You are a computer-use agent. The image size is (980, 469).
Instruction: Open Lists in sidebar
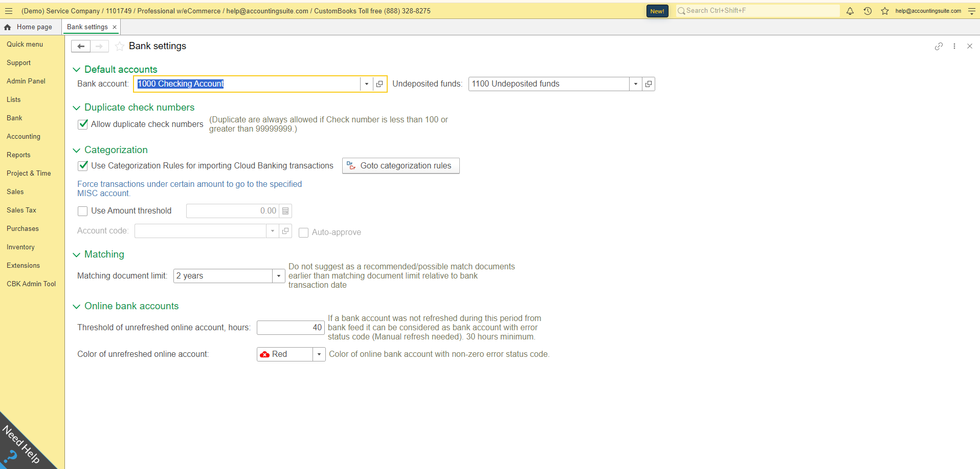coord(14,100)
